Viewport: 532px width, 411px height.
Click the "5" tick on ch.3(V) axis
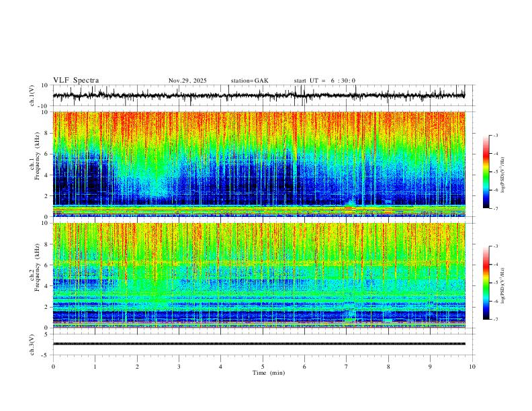pos(46,334)
